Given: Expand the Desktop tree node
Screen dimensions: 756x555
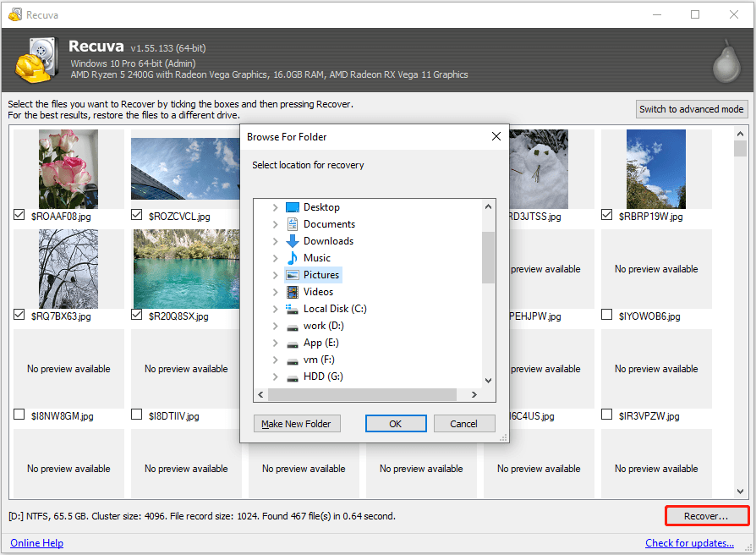Looking at the screenshot, I should pyautogui.click(x=276, y=207).
